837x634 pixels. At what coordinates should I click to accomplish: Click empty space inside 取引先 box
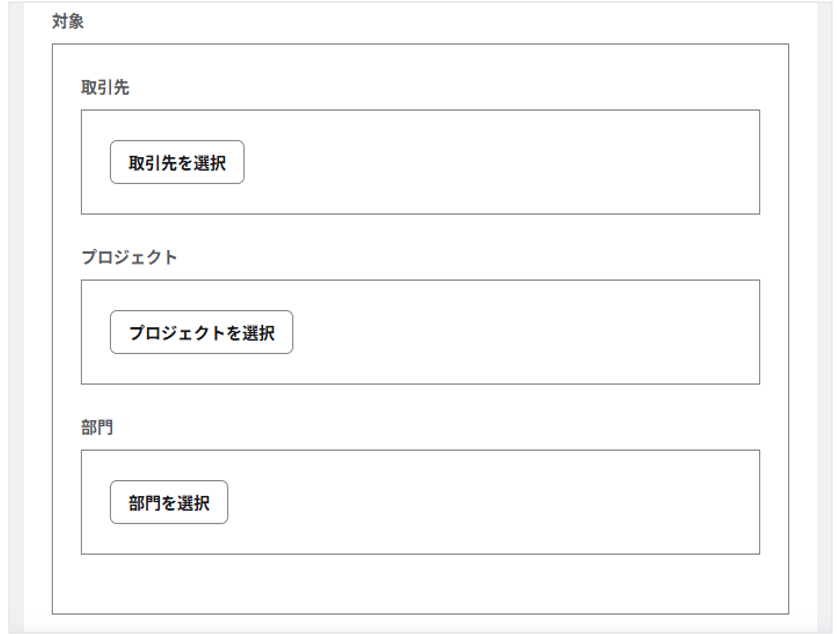click(x=500, y=163)
